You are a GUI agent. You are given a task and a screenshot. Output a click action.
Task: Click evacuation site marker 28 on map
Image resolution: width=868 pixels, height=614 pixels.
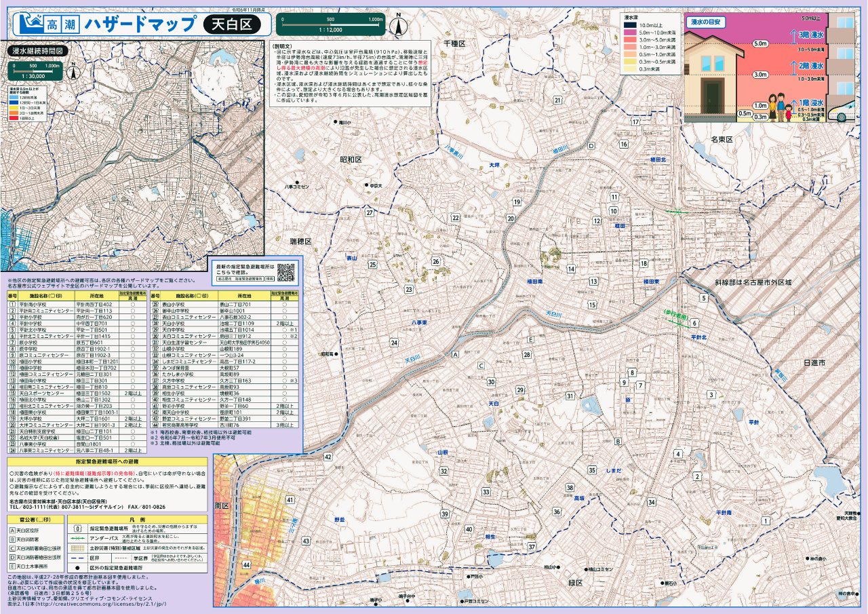click(526, 355)
